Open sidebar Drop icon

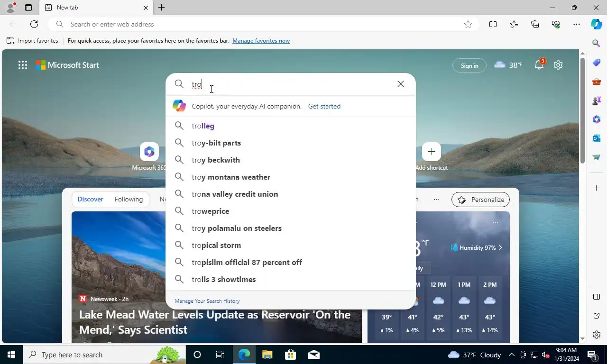click(x=597, y=157)
